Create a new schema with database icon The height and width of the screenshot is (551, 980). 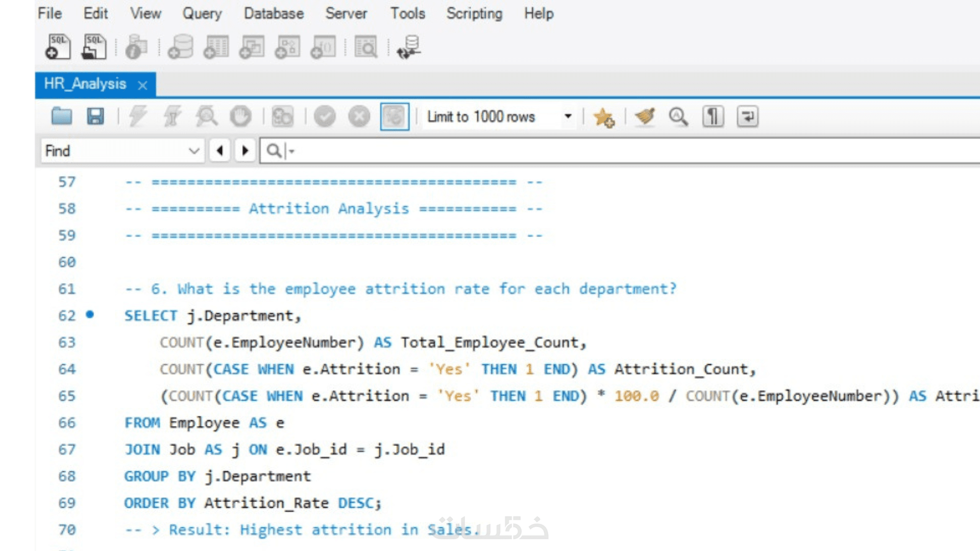click(x=181, y=47)
